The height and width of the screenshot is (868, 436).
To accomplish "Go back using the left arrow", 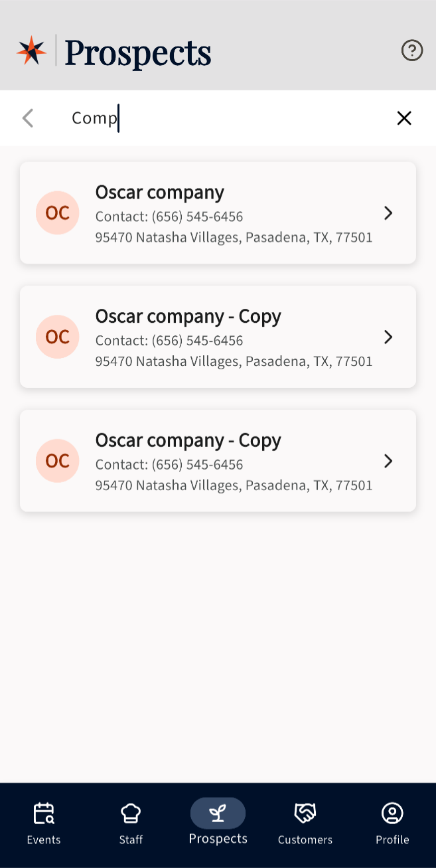I will pos(28,118).
